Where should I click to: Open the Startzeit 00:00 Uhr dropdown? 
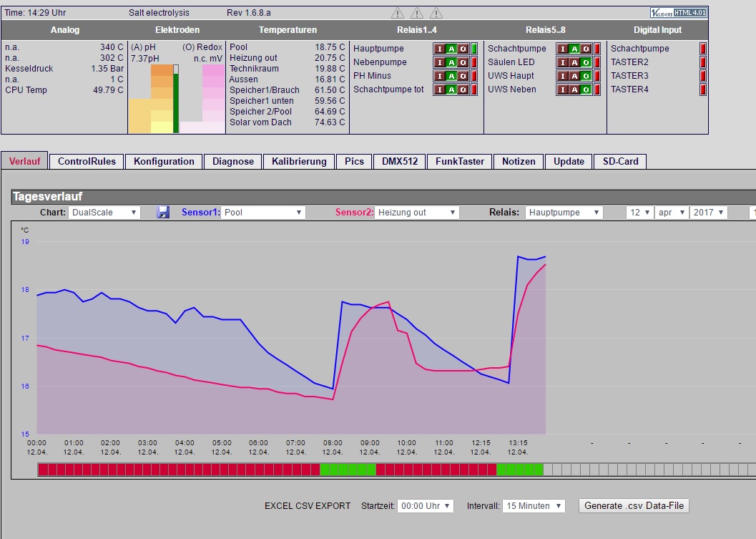pos(426,505)
